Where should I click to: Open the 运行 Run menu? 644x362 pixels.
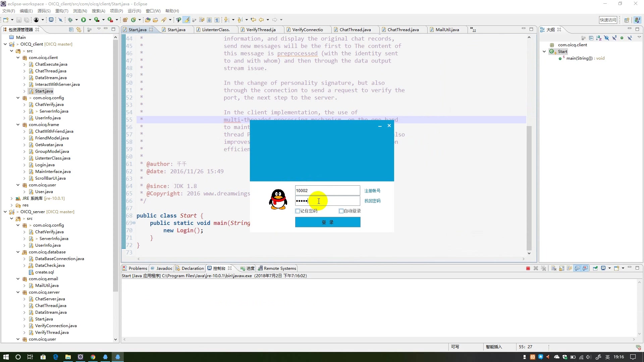[133, 11]
